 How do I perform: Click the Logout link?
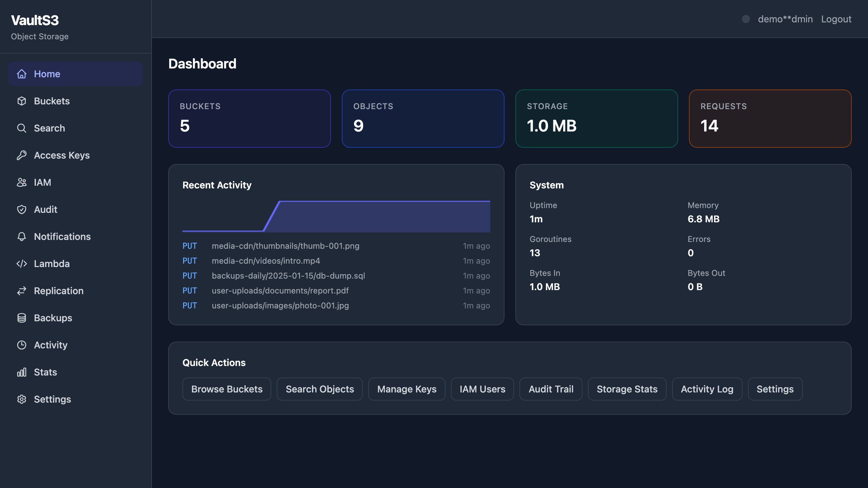836,19
